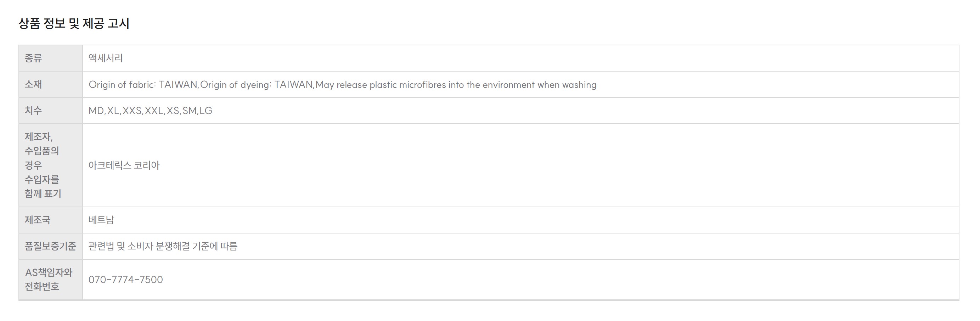Click the MD,XL,XXS size list
The image size is (980, 321).
tap(150, 111)
